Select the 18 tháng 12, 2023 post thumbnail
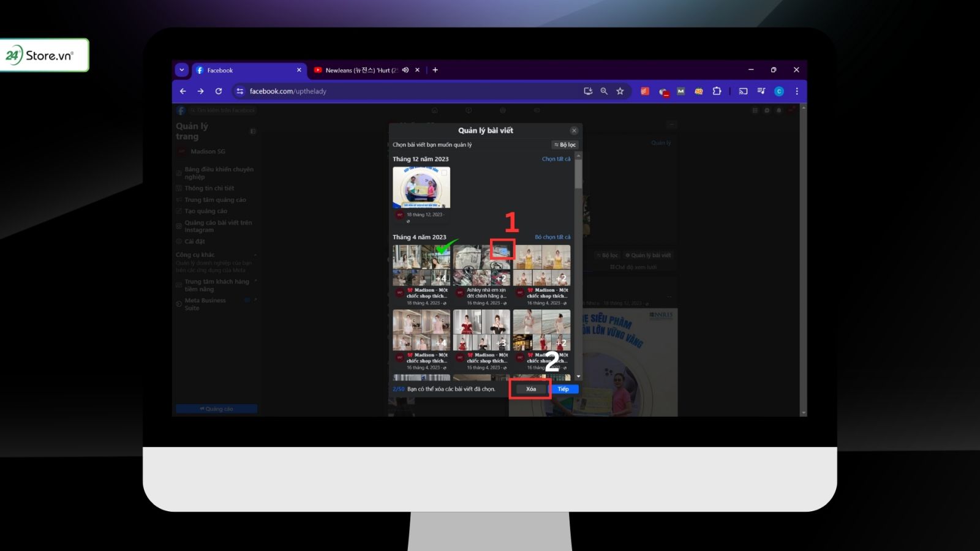980x551 pixels. click(x=421, y=187)
